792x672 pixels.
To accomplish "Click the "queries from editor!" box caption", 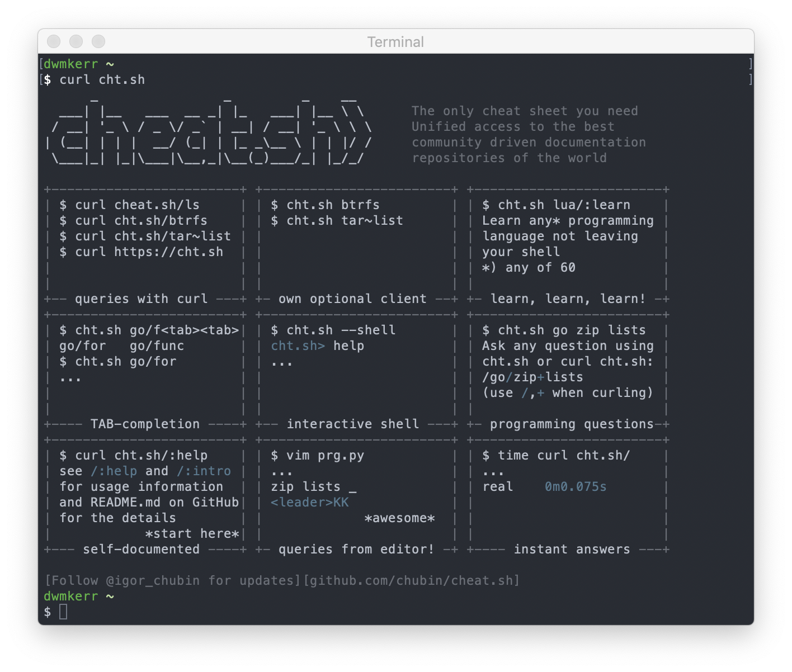I will pos(357,549).
